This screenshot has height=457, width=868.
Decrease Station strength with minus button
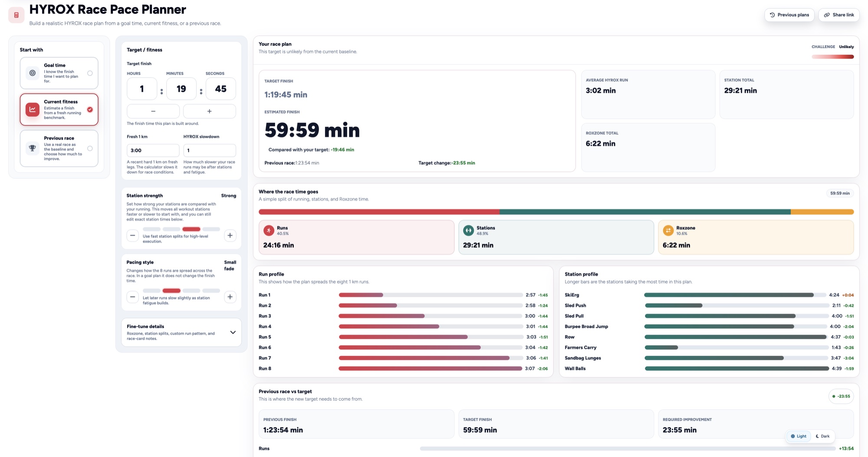(133, 235)
